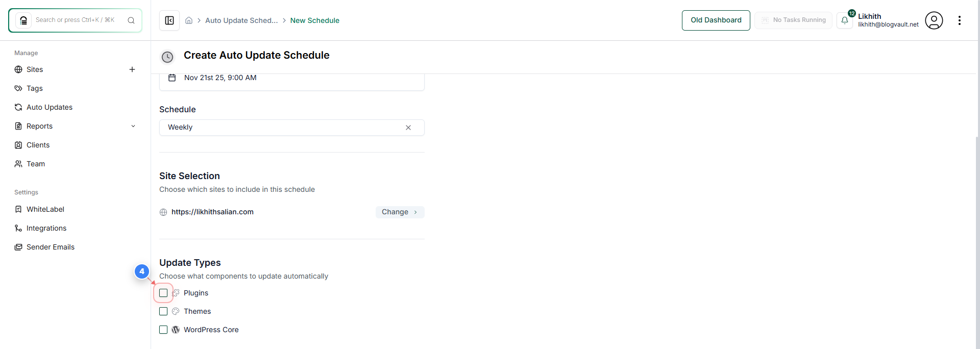Expand the Change site selection chevron
Viewport: 980px width, 349px height.
(416, 212)
